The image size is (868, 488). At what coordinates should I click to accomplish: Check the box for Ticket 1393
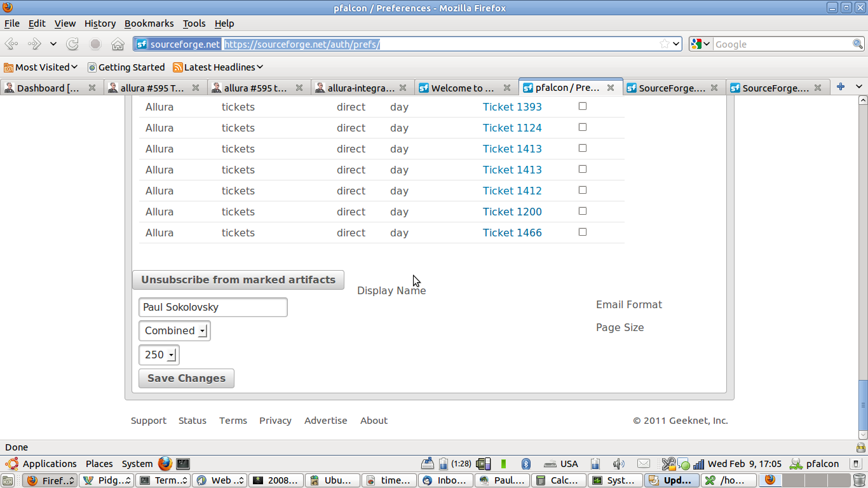tap(582, 106)
